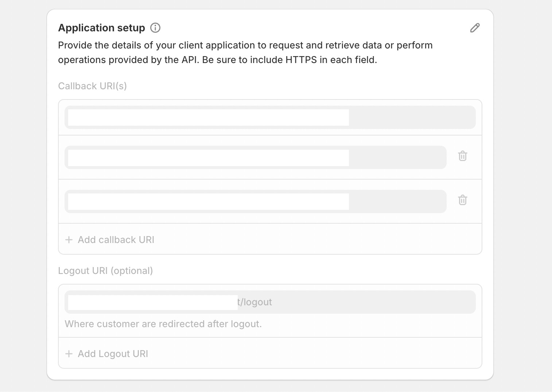Focus the third callback URI field
The height and width of the screenshot is (392, 552).
pyautogui.click(x=255, y=201)
